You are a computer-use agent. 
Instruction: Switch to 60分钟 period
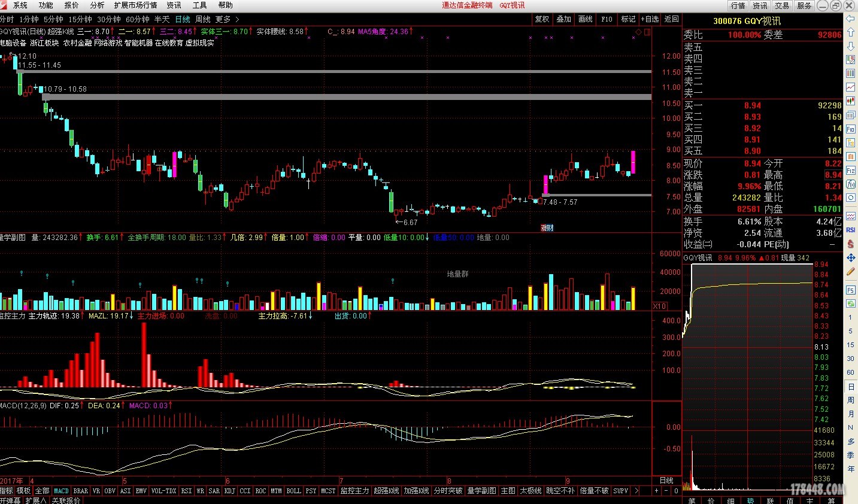[x=138, y=19]
